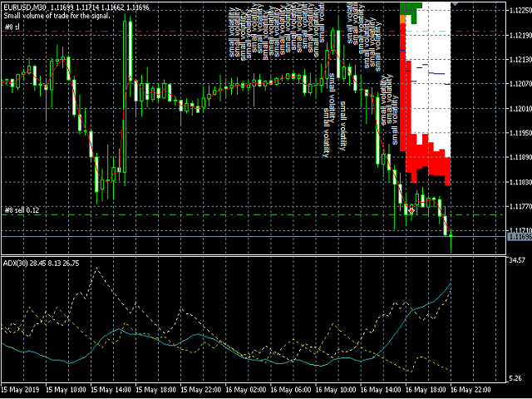Viewport: 532px width, 399px height.
Task: Select the '#8 sell 0.12' order label
Action: coord(22,210)
